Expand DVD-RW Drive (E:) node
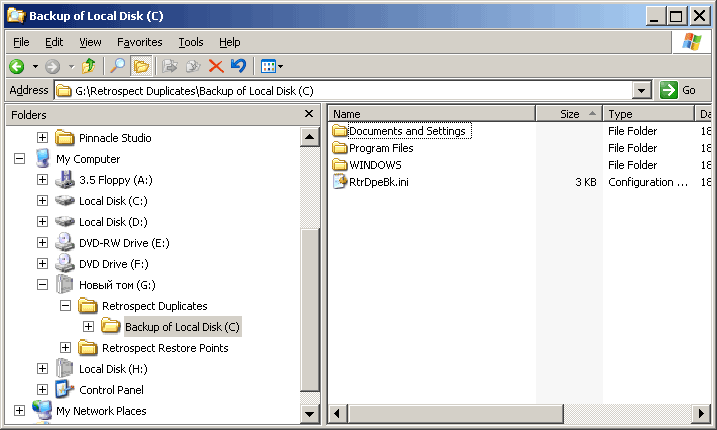The image size is (717, 430). pyautogui.click(x=43, y=242)
